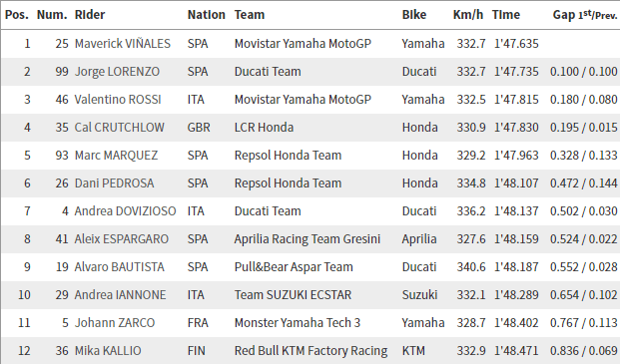Select Dani PEDROSA row name

click(x=114, y=183)
